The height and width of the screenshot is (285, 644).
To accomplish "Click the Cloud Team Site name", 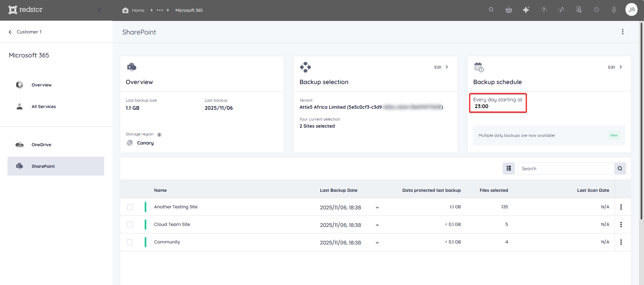I will point(172,224).
